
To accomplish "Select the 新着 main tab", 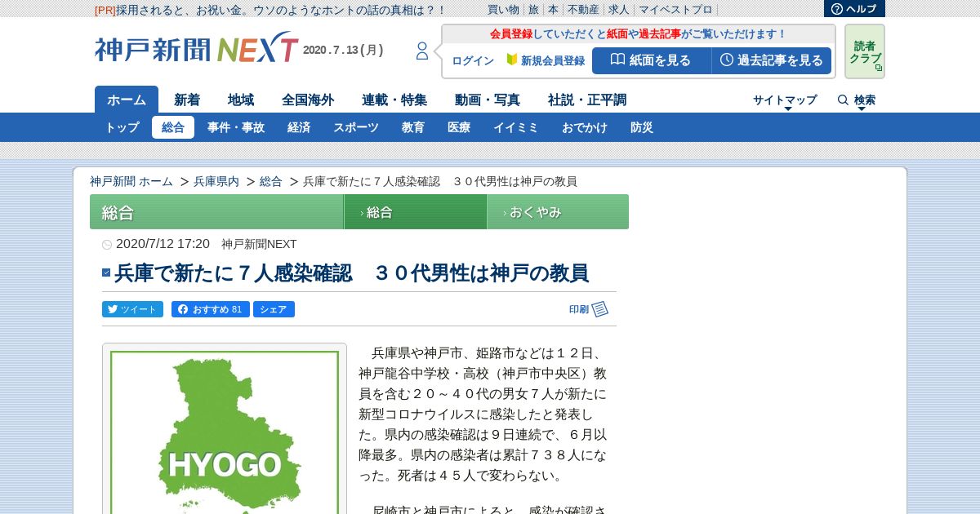I will [x=187, y=100].
